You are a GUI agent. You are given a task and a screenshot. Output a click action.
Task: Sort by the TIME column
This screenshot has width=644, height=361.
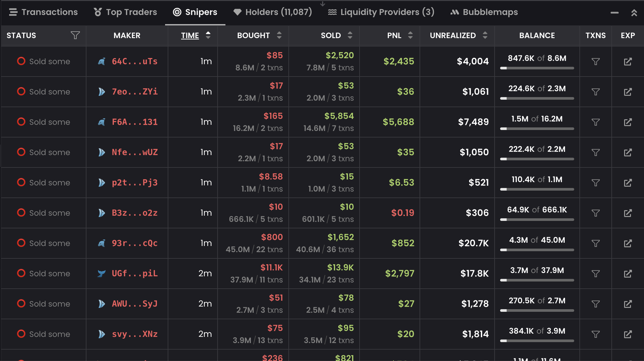click(196, 35)
